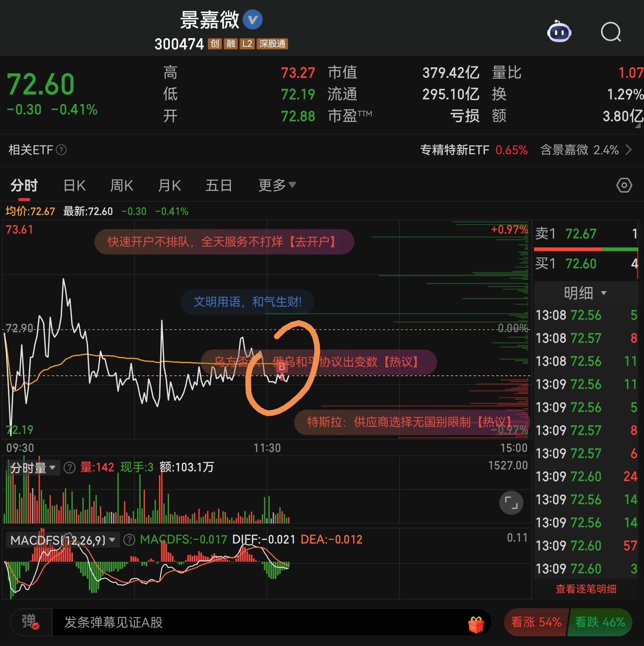Viewport: 644px width, 646px height.
Task: Tap the B buy marker on chart
Action: (x=282, y=366)
